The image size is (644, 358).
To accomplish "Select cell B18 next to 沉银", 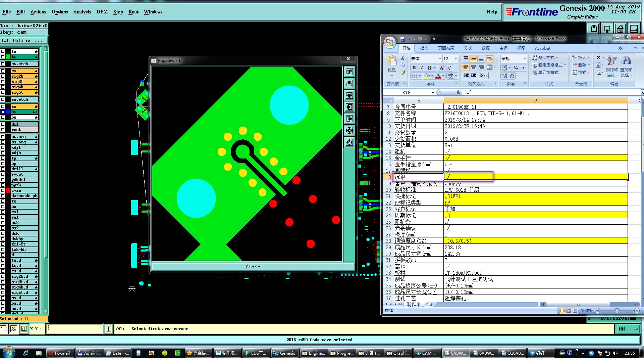I will [536, 177].
